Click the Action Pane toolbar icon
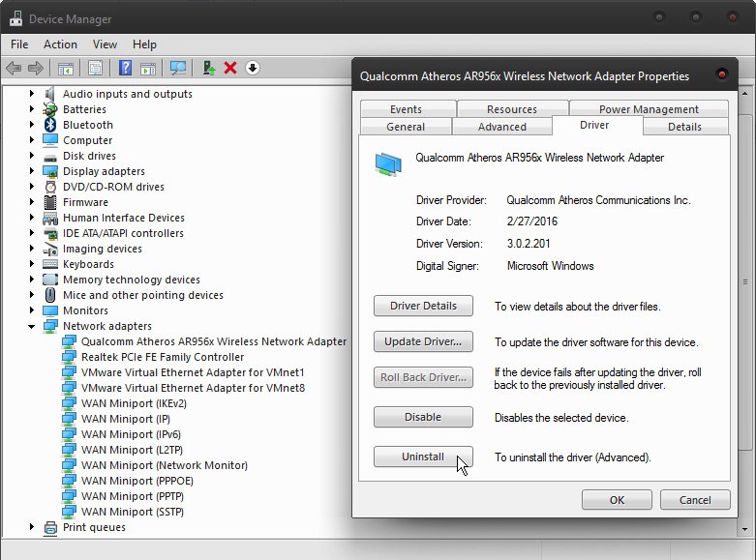 point(148,69)
